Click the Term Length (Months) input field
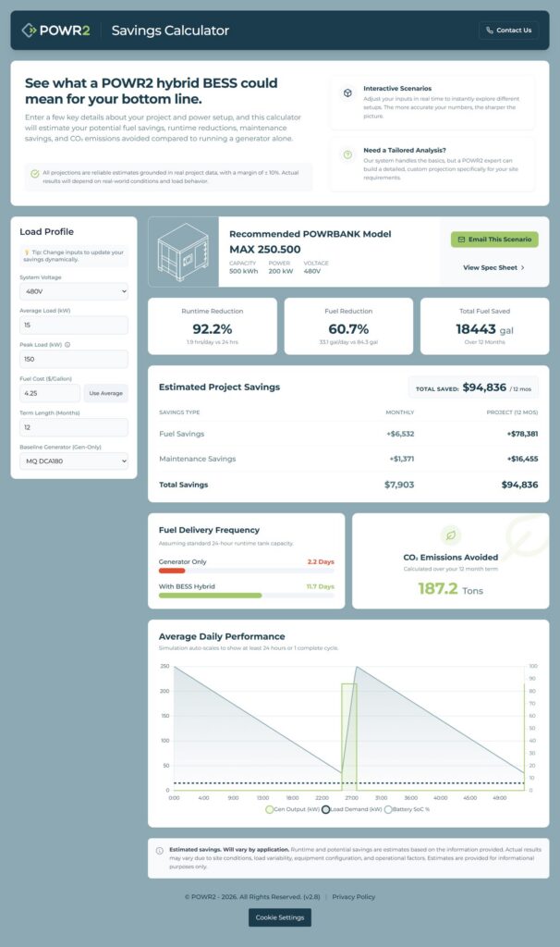This screenshot has width=560, height=947. 74,427
